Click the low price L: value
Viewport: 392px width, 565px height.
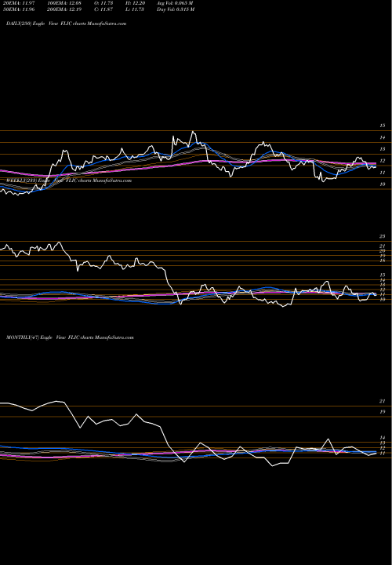135,9
